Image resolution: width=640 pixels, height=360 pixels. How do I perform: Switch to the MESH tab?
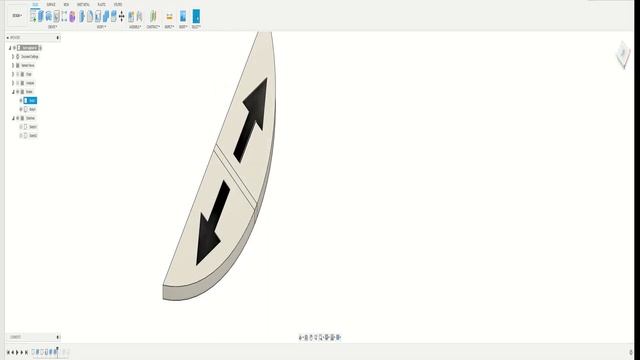pyautogui.click(x=66, y=4)
